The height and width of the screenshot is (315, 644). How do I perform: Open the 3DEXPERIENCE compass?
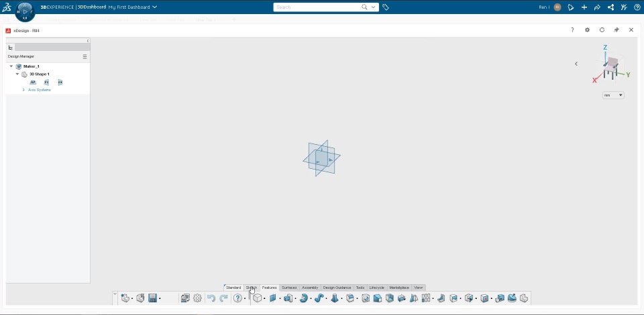[25, 11]
